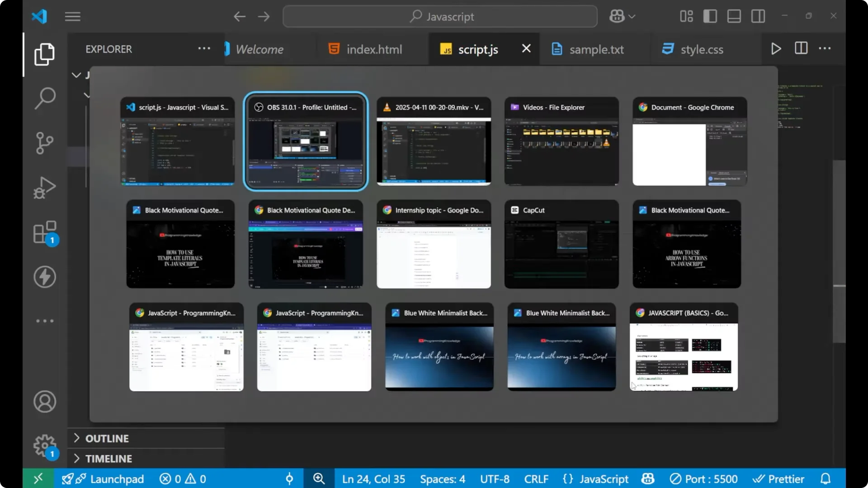Open the Extensions view icon

tap(45, 233)
